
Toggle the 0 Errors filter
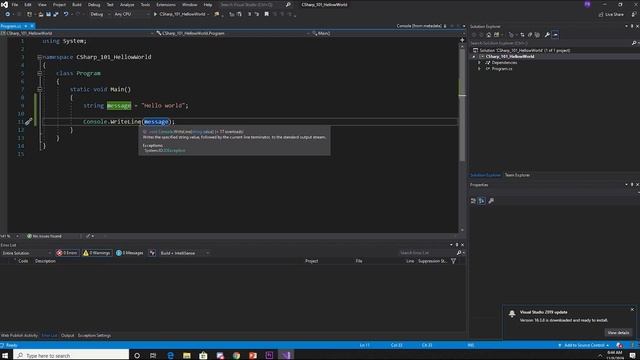(67, 253)
